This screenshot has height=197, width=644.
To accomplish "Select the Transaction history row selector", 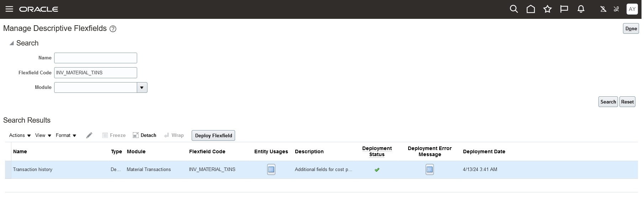I will [8, 170].
